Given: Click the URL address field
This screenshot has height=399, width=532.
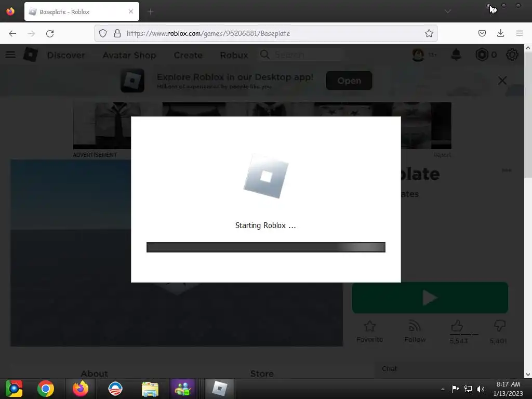Looking at the screenshot, I should tap(265, 33).
